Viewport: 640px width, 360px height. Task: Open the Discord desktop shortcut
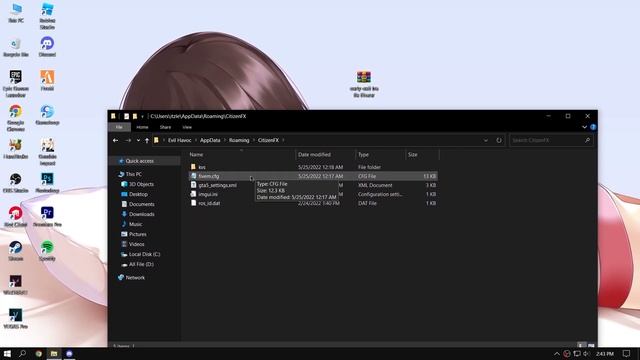click(x=47, y=47)
